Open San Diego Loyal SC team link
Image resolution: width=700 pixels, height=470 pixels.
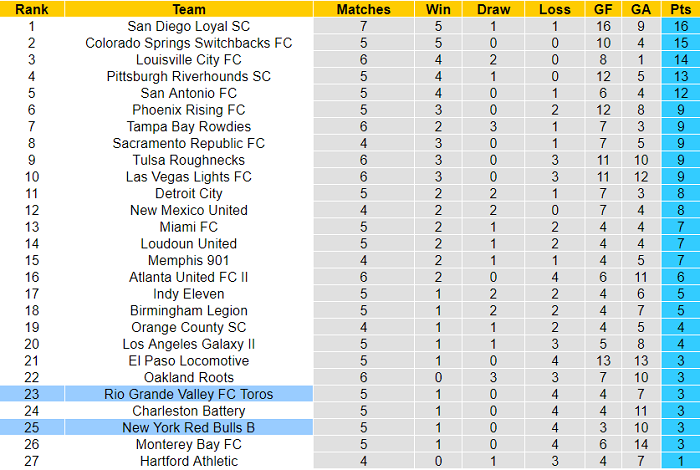tap(188, 26)
